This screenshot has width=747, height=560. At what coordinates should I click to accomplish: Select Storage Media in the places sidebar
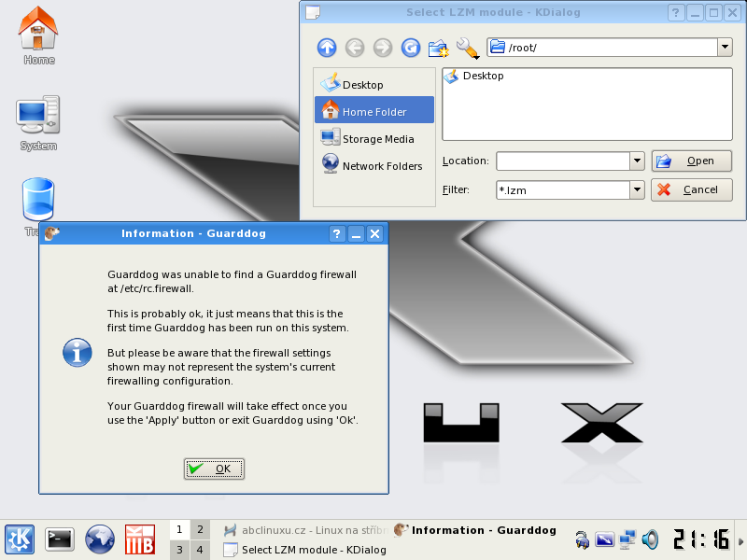tap(374, 138)
